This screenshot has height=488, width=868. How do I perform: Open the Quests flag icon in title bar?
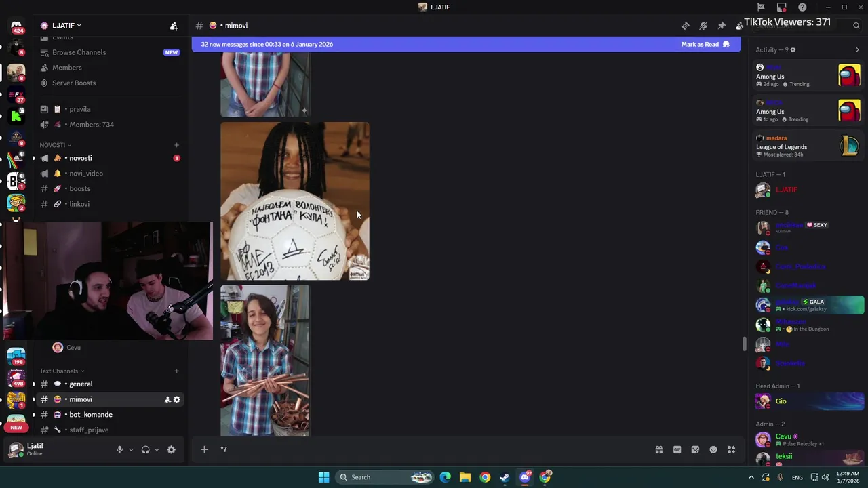point(761,7)
